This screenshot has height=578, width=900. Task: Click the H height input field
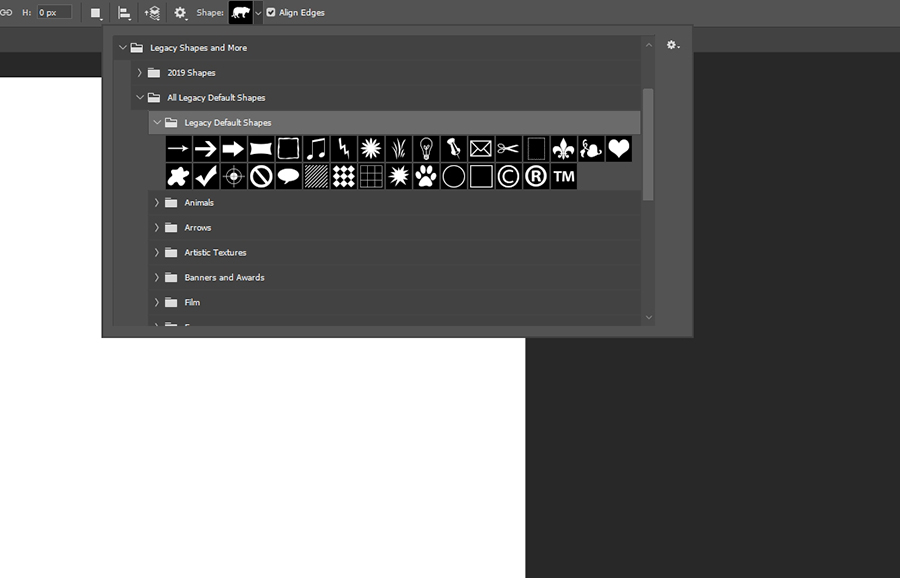point(55,13)
